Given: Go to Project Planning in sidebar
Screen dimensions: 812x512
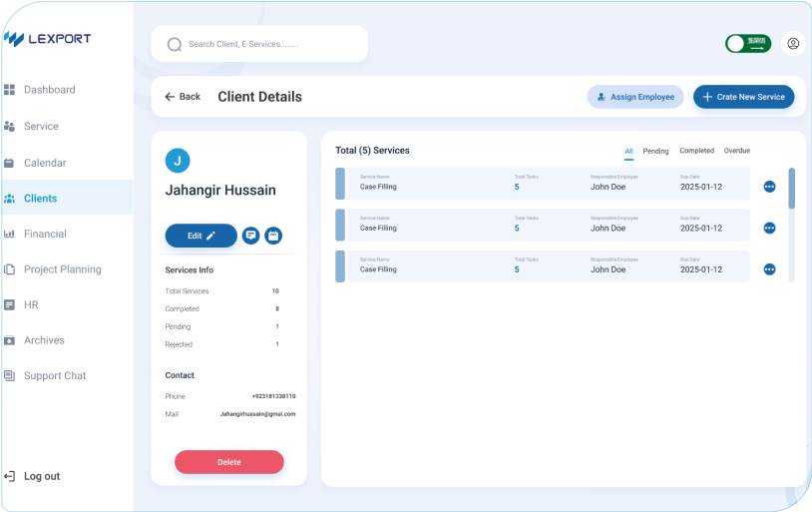Looking at the screenshot, I should (62, 269).
